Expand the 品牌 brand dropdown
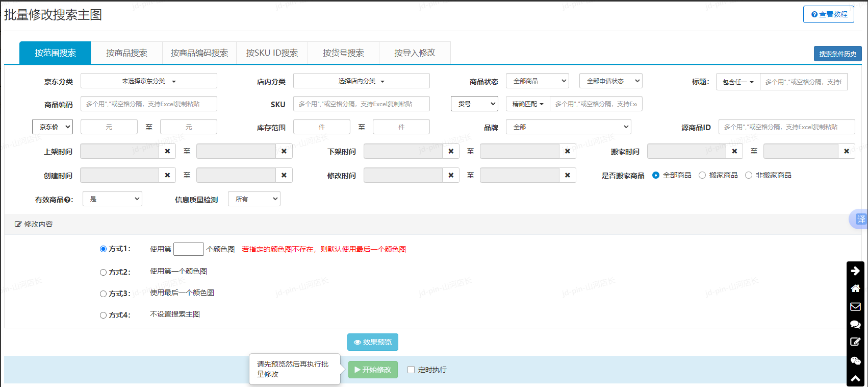 pyautogui.click(x=568, y=127)
